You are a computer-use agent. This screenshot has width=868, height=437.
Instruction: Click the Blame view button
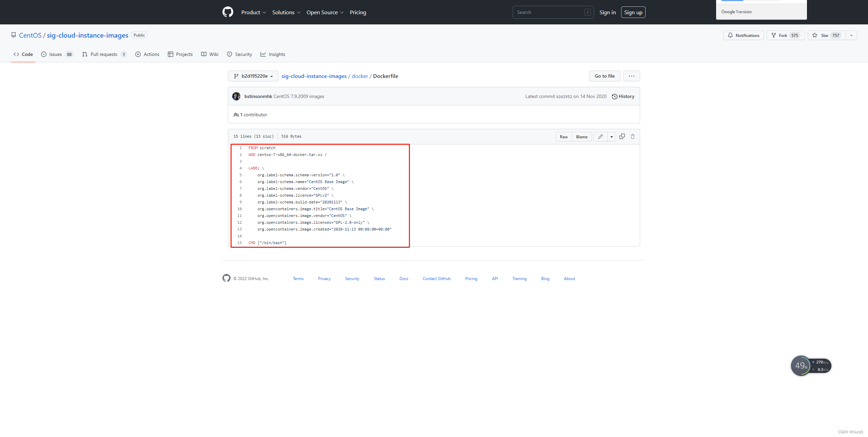(581, 137)
